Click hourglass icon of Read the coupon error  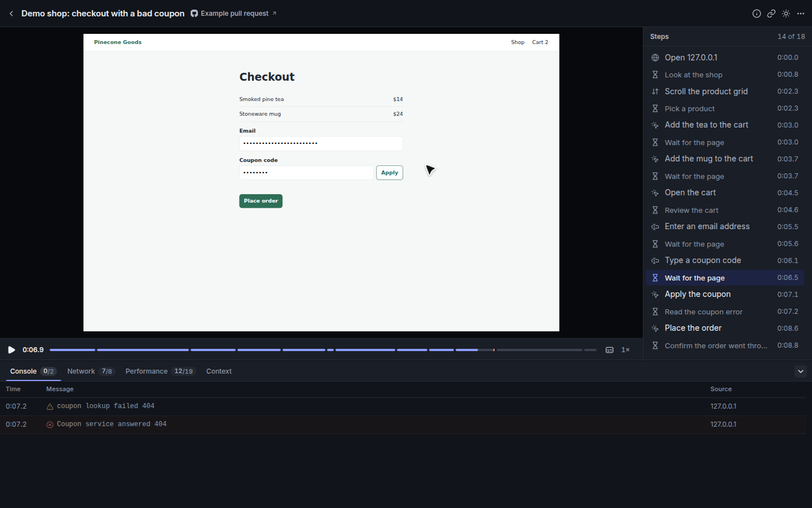tap(655, 312)
